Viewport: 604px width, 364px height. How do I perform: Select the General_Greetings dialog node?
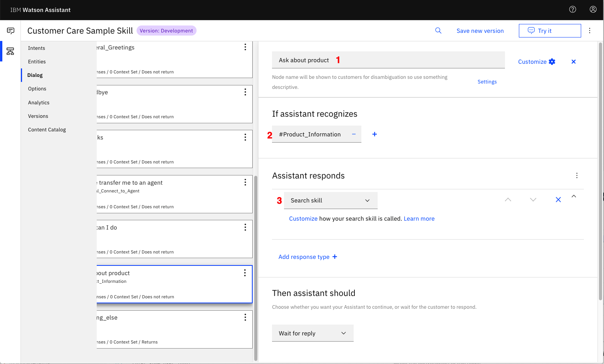pyautogui.click(x=175, y=60)
